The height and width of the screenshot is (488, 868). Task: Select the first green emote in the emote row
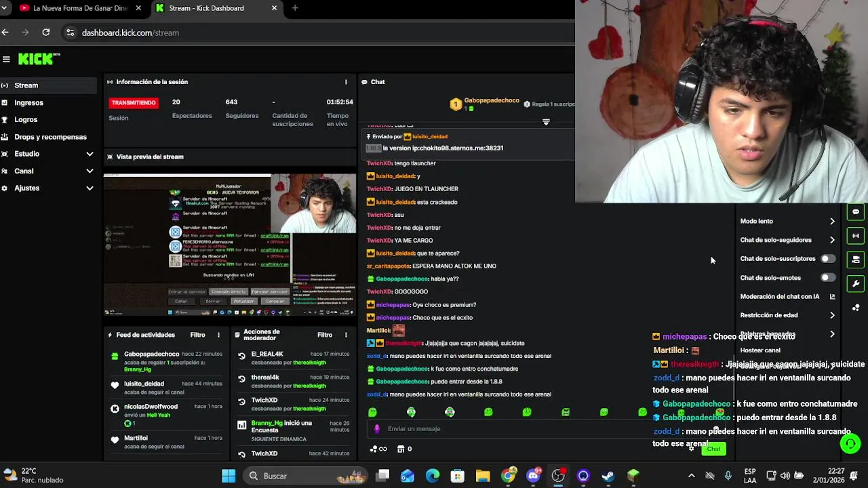point(372,412)
